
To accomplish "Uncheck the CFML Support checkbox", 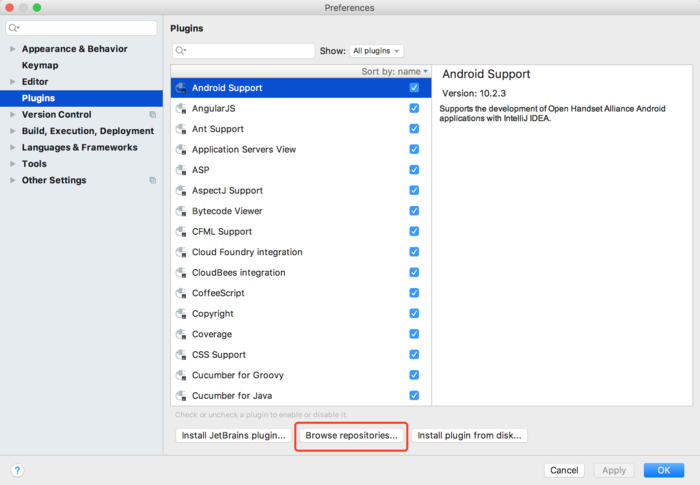I will tap(414, 231).
